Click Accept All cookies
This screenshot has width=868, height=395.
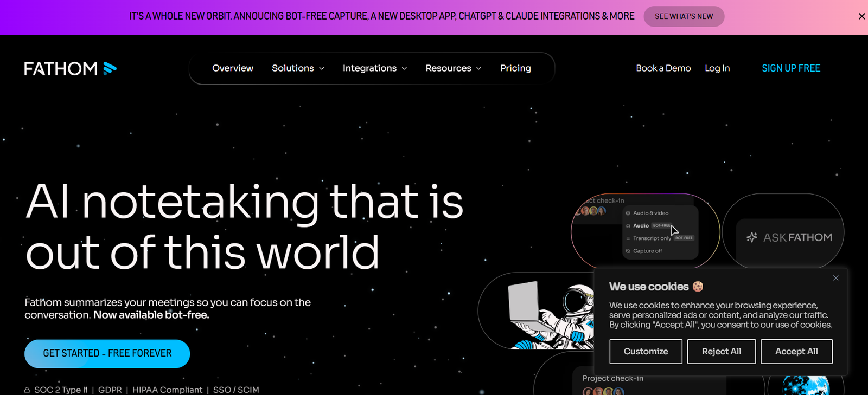(x=796, y=351)
